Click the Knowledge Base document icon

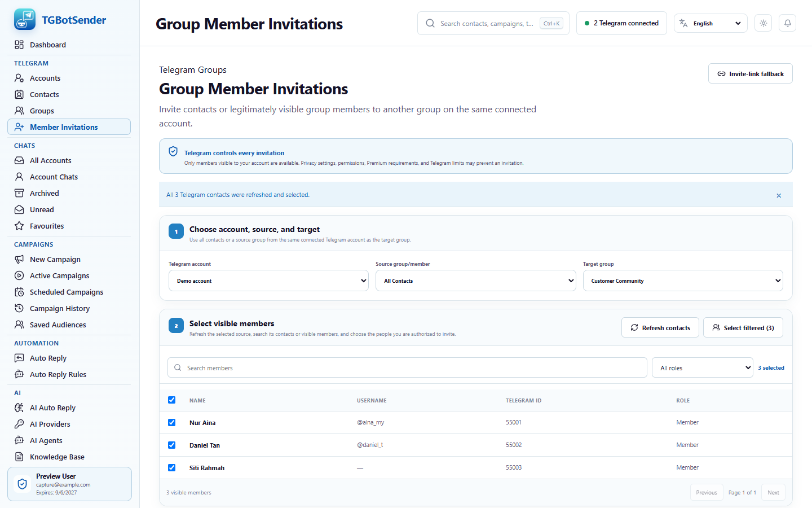coord(19,457)
